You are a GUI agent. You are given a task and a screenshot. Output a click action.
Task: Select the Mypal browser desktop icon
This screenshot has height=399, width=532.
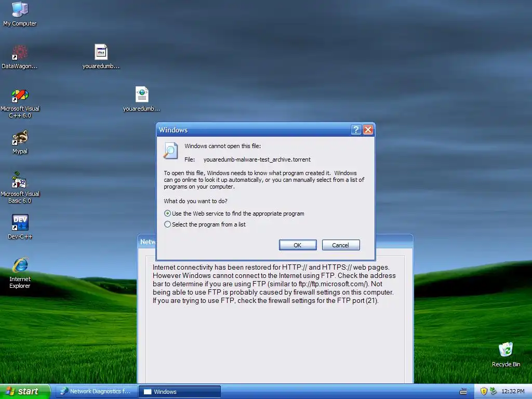20,142
